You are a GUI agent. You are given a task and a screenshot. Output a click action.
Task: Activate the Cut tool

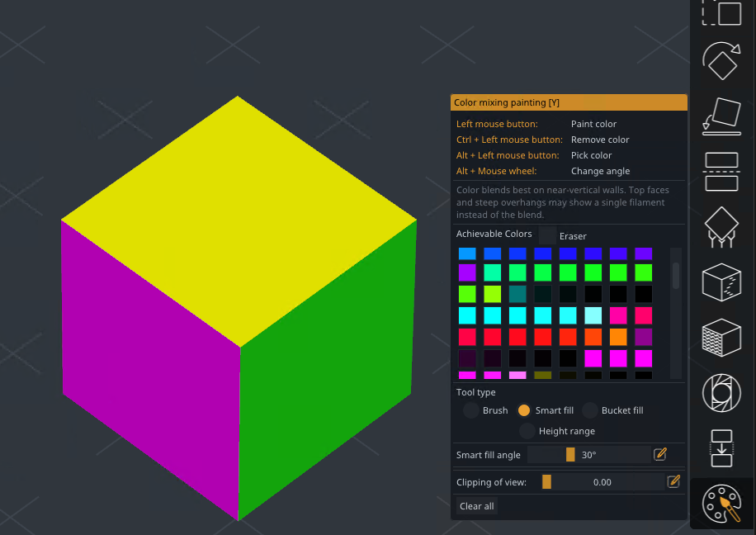[721, 171]
